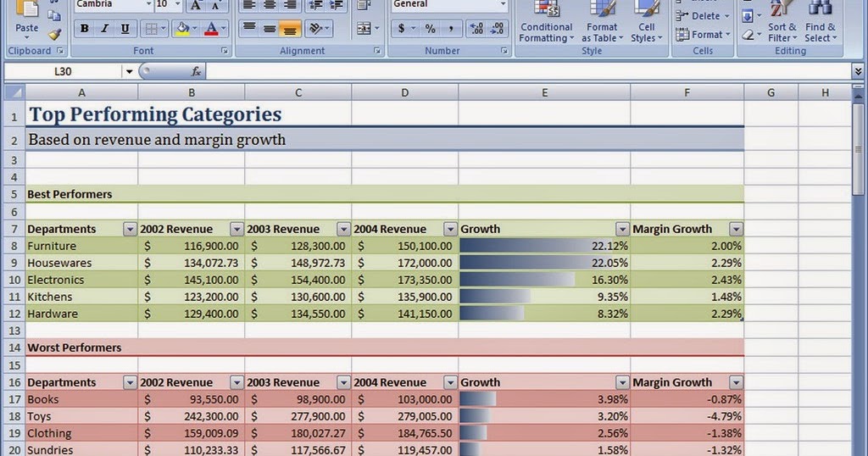
Task: Select the Format Painter brush
Action: [x=54, y=34]
